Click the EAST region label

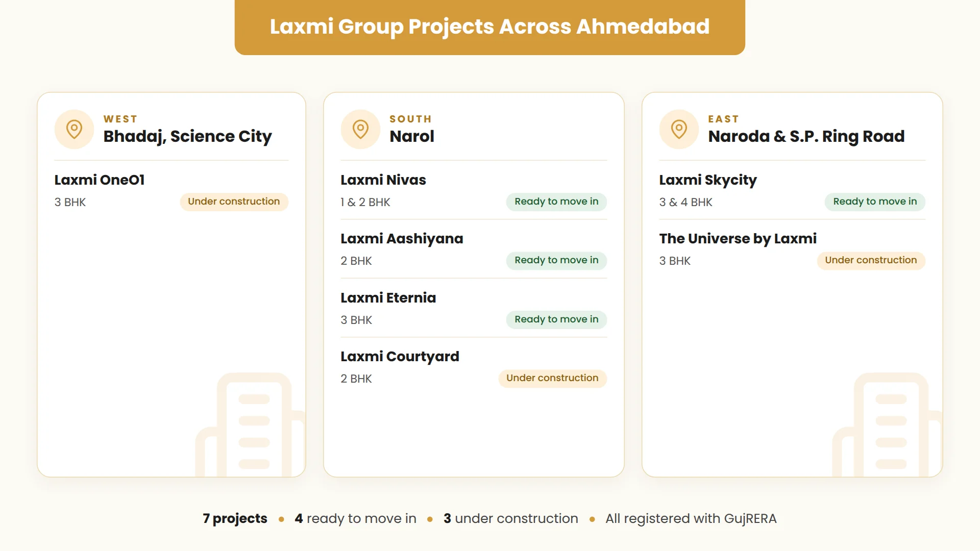[x=723, y=119]
